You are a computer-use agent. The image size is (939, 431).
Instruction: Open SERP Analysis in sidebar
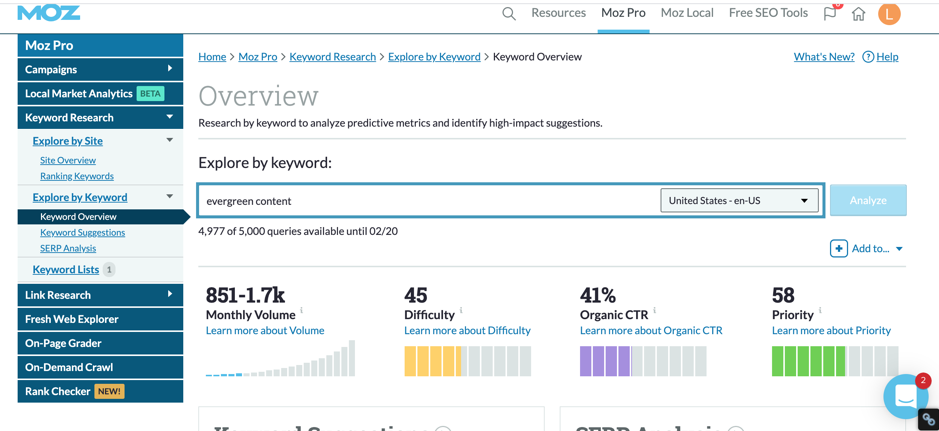coord(68,248)
